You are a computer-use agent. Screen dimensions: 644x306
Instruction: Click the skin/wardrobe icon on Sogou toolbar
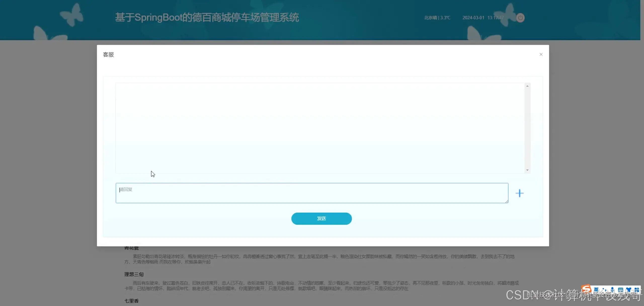point(629,289)
